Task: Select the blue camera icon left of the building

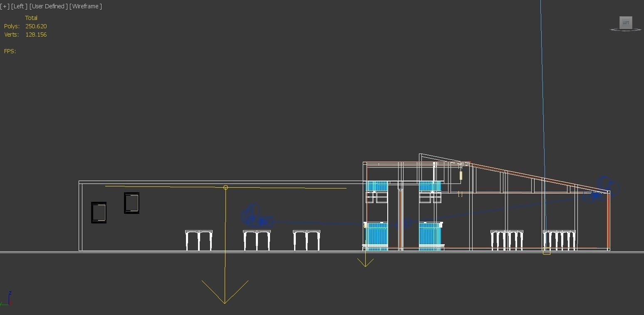Action: (x=257, y=216)
